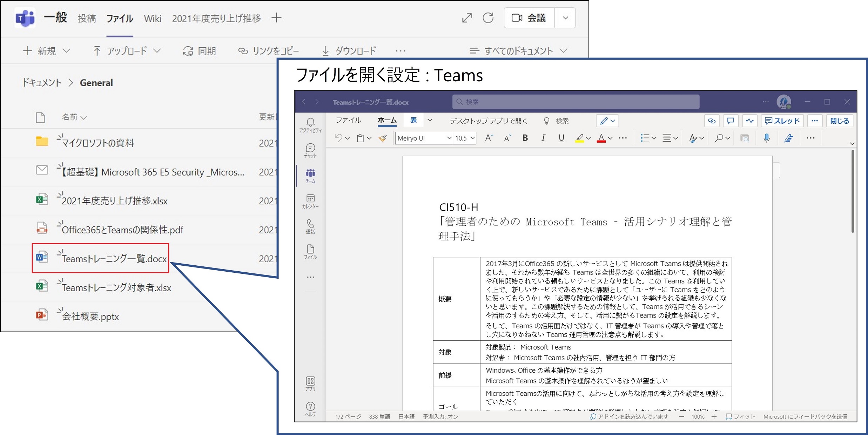Click the ドキュメント breadcrumb link
This screenshot has width=868, height=435.
42,83
